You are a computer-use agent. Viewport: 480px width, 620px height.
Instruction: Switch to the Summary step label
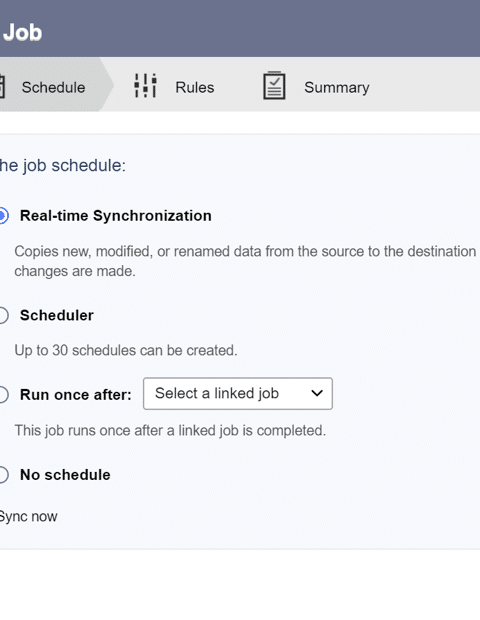336,87
